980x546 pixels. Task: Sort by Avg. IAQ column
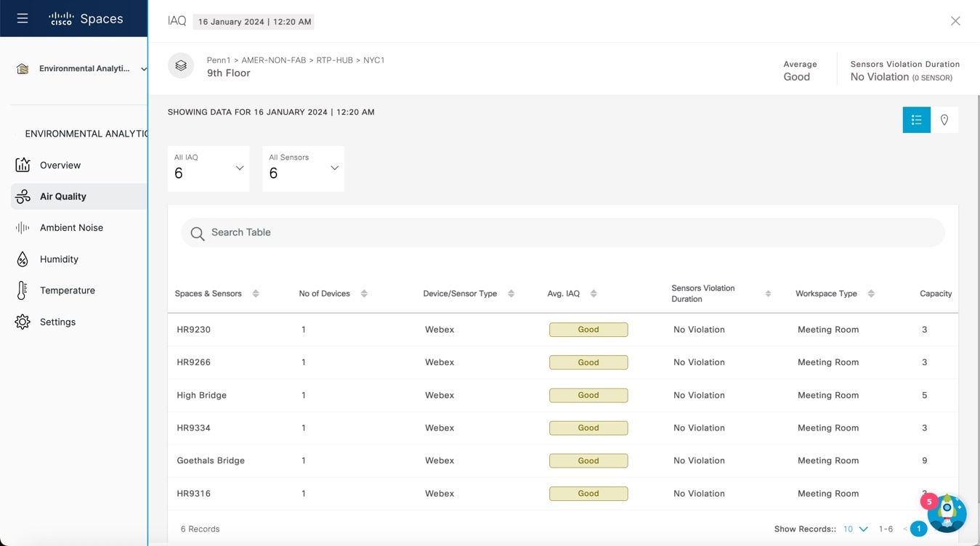tap(594, 293)
